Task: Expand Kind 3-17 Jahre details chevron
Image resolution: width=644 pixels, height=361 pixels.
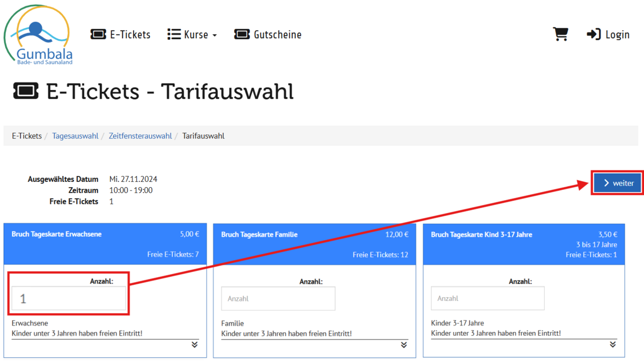Action: pos(612,344)
